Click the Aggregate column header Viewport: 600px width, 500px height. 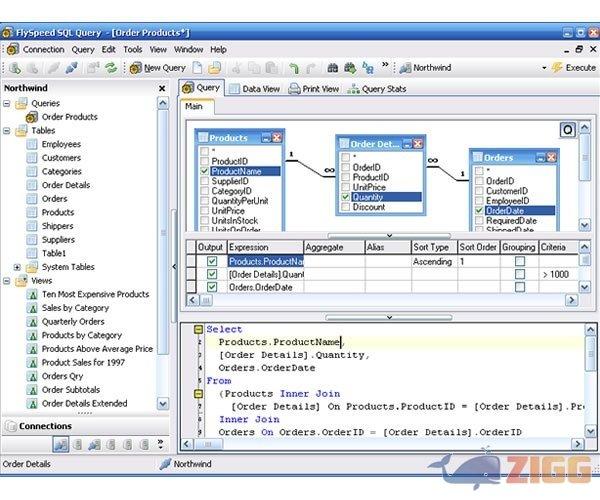point(334,247)
